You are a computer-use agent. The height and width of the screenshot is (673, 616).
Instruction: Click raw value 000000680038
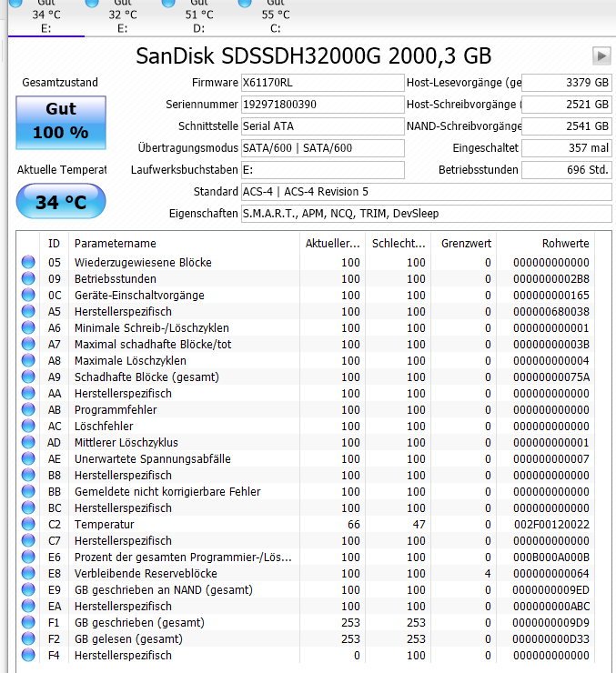[551, 312]
